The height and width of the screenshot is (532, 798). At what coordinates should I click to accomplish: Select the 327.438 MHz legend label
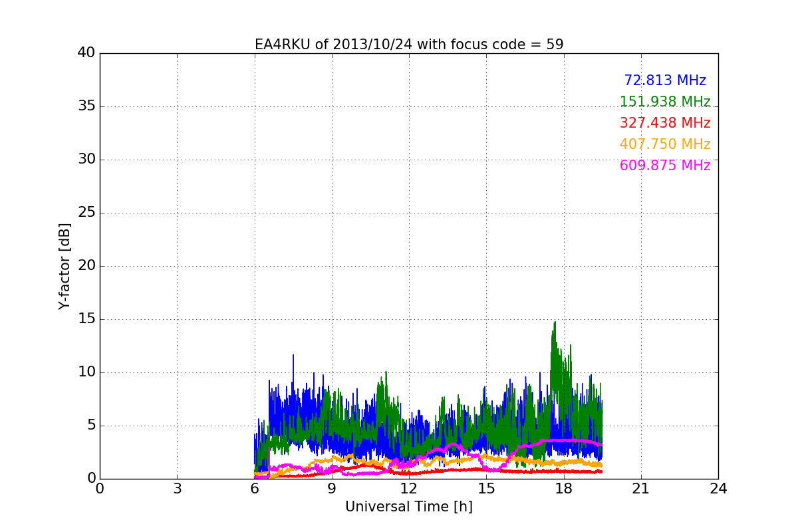coord(665,123)
